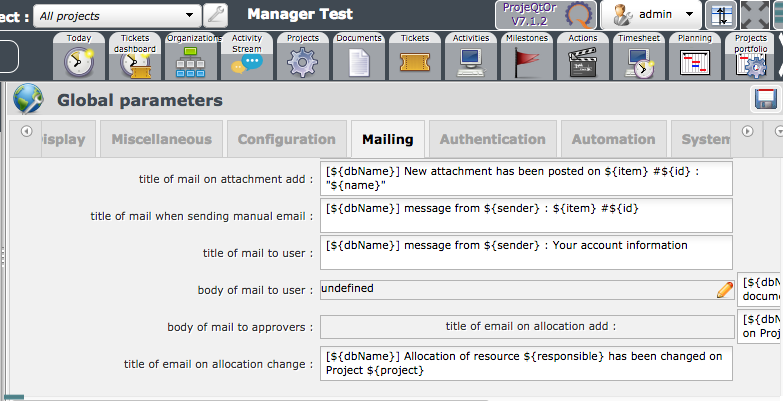Image resolution: width=783 pixels, height=401 pixels.
Task: Click the switch layout arrows icon
Action: click(x=721, y=15)
